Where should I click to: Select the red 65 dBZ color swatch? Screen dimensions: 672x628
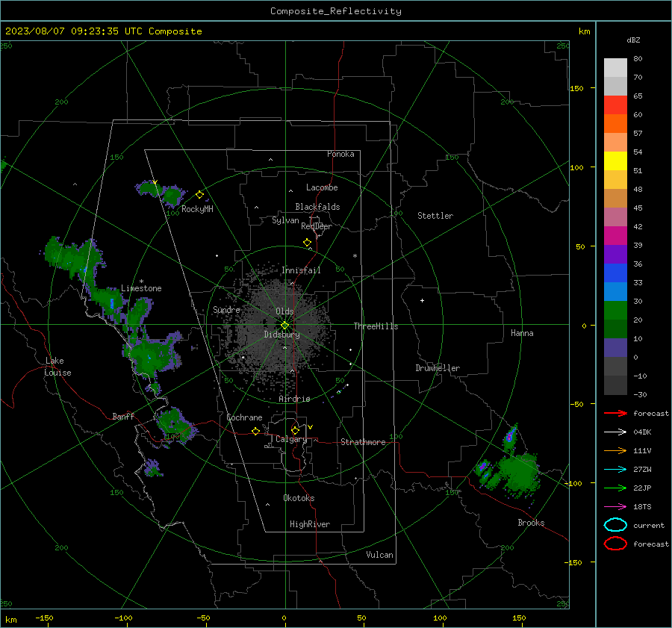pos(615,105)
